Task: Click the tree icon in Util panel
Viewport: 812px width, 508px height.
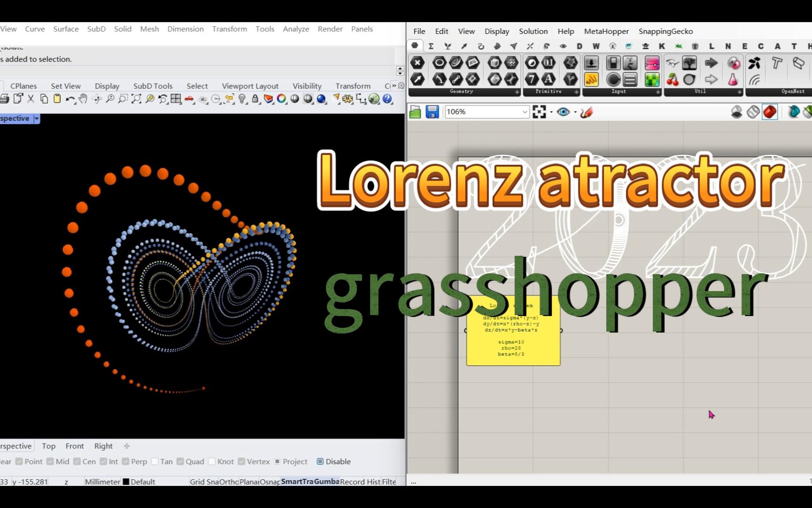Action: 689,63
